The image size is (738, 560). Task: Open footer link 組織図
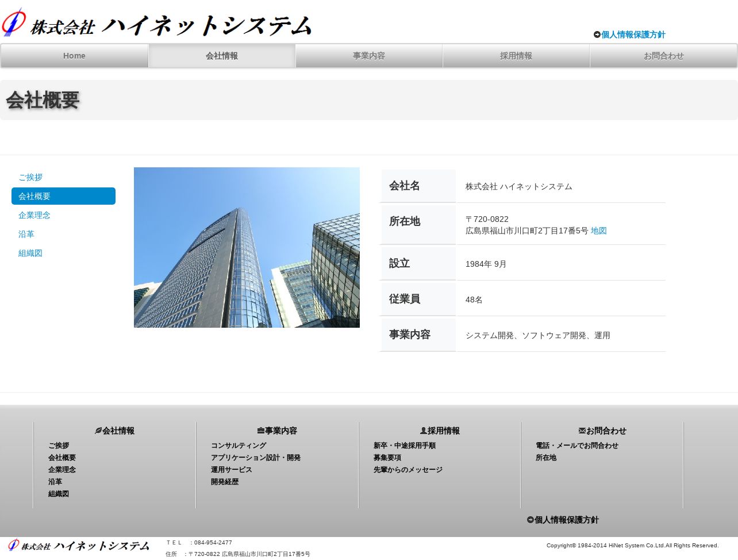pyautogui.click(x=59, y=494)
